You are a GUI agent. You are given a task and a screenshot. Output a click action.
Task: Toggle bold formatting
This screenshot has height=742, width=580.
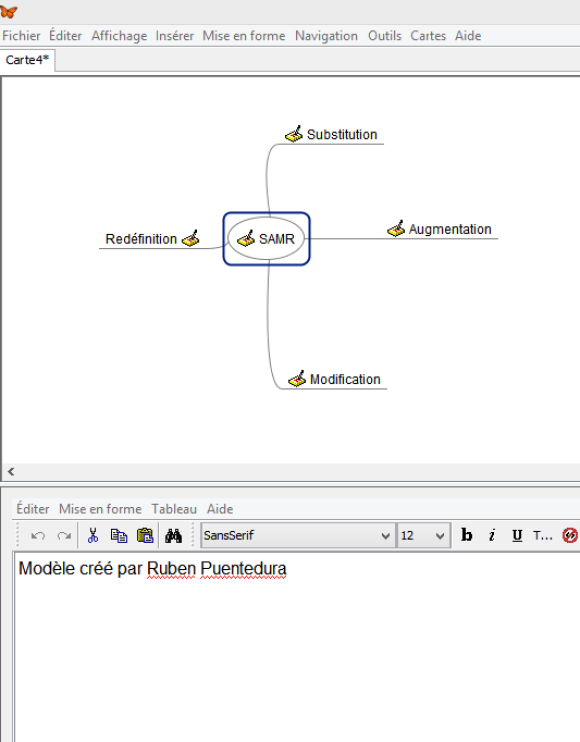(x=466, y=535)
